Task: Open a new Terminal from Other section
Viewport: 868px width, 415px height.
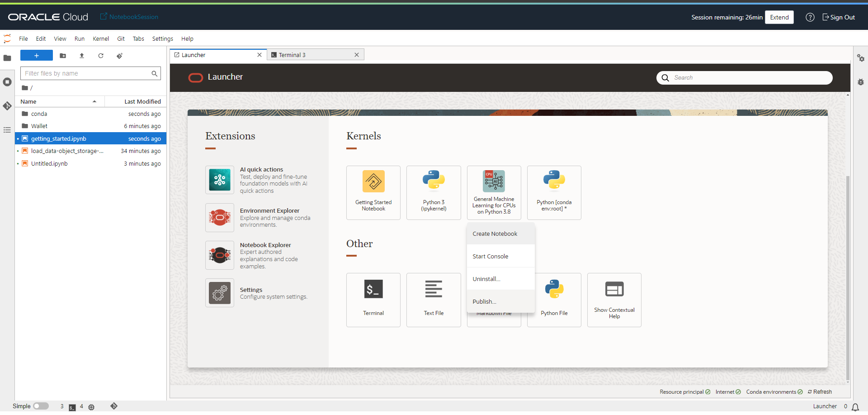Action: [373, 300]
